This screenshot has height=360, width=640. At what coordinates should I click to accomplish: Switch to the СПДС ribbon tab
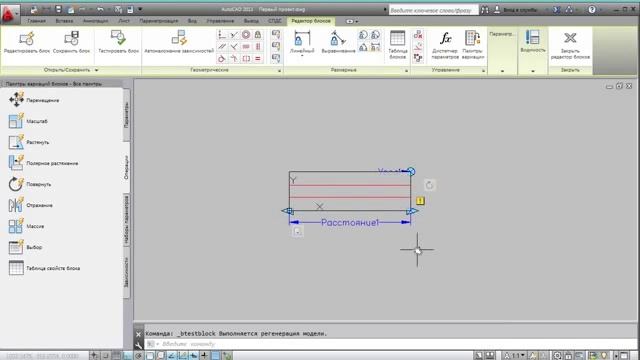[x=275, y=21]
